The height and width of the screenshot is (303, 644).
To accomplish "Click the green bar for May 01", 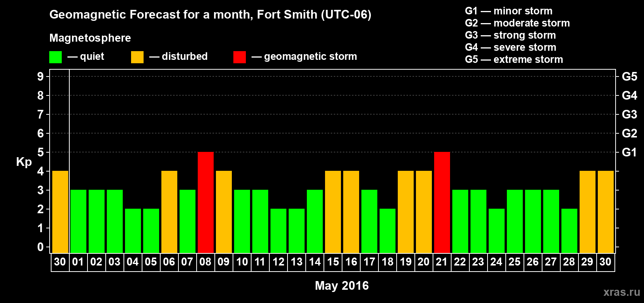I will (78, 222).
